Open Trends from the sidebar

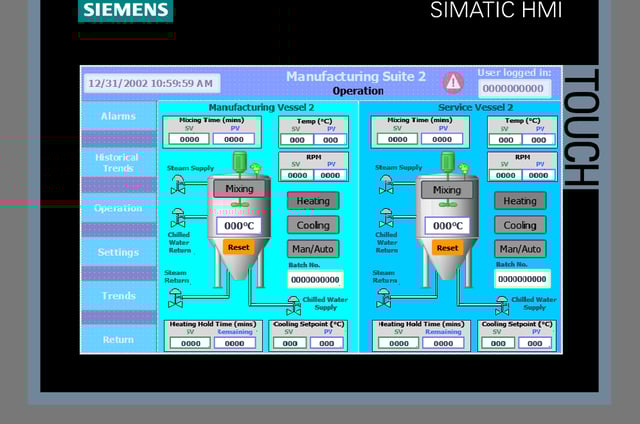pos(118,295)
